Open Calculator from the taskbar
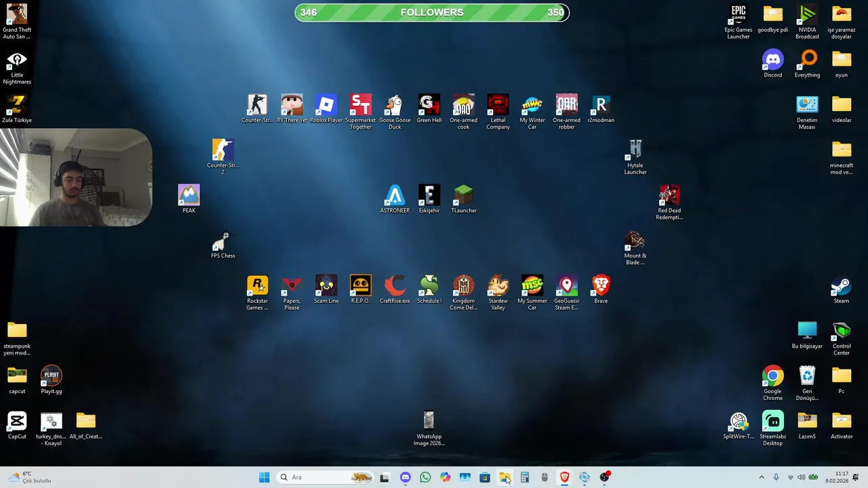Viewport: 868px width, 488px height. (525, 478)
